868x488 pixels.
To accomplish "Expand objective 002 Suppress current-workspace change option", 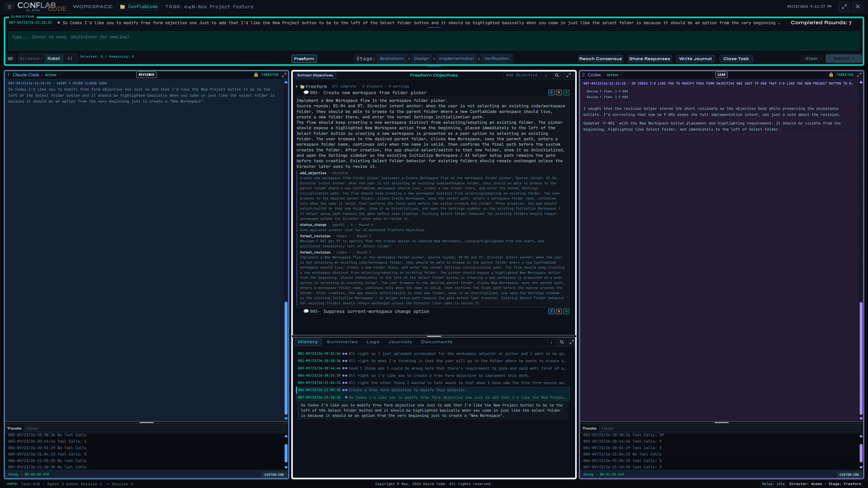I will click(x=376, y=312).
